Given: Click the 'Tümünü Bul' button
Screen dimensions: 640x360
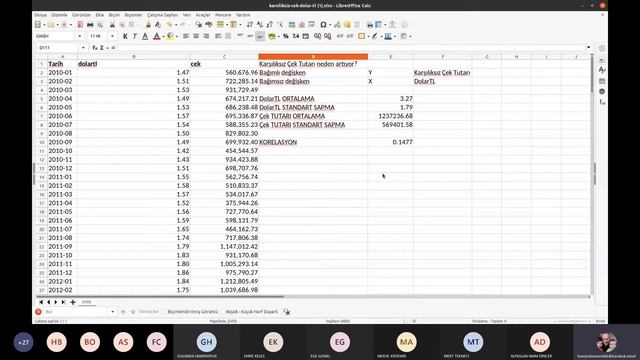Looking at the screenshot, I should click(149, 312).
